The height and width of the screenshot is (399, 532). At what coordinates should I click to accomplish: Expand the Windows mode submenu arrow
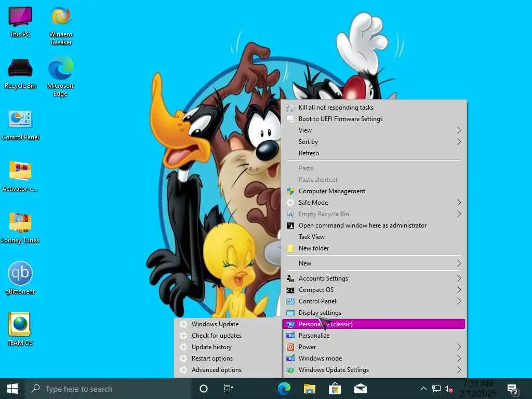(459, 358)
